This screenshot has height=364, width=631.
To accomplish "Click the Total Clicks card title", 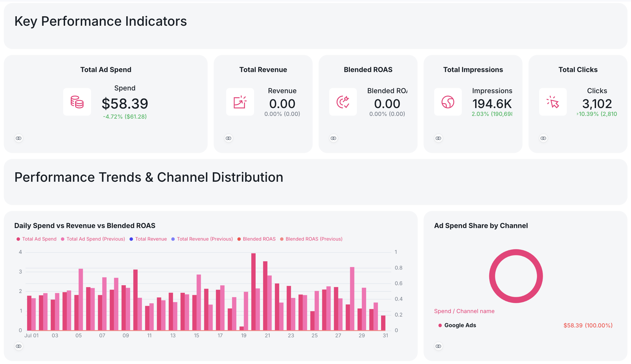I will coord(578,70).
